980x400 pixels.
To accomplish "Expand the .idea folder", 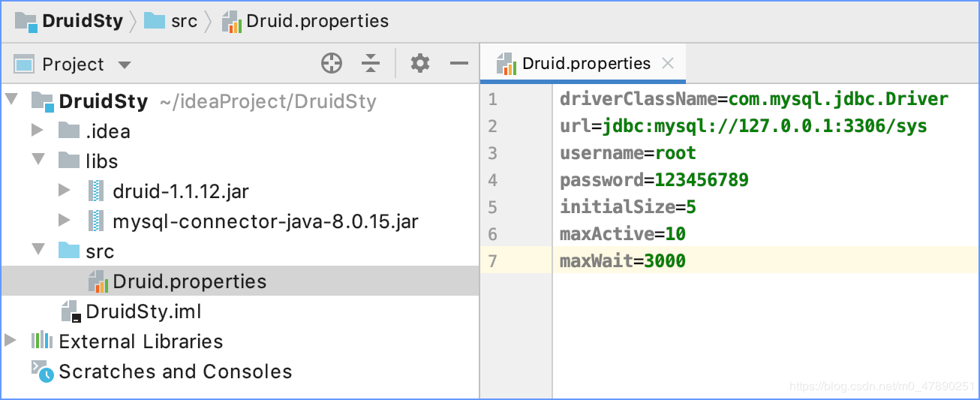I will (38, 131).
